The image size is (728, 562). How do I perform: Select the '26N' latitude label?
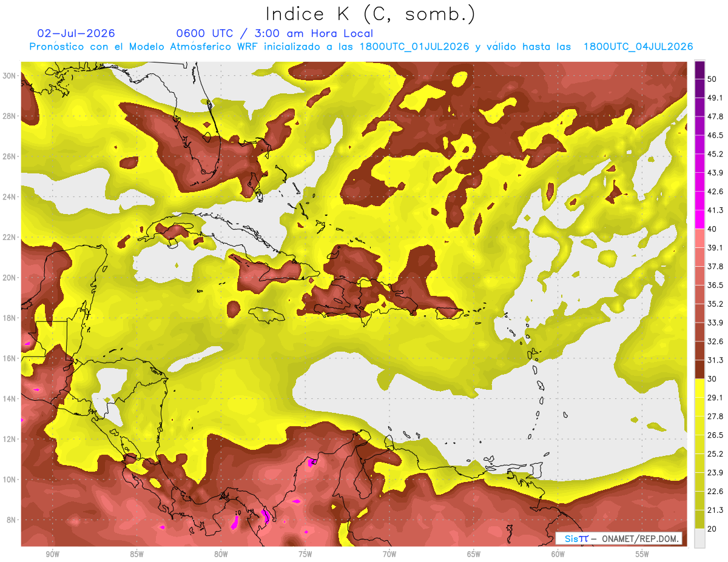[9, 156]
